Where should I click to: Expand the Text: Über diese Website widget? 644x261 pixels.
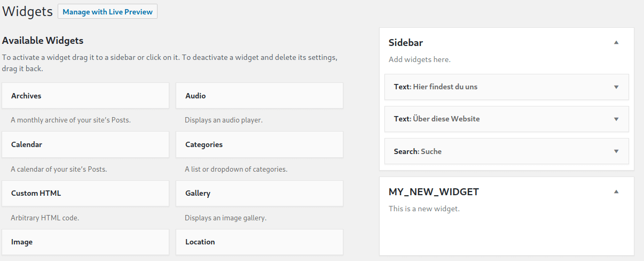click(616, 119)
